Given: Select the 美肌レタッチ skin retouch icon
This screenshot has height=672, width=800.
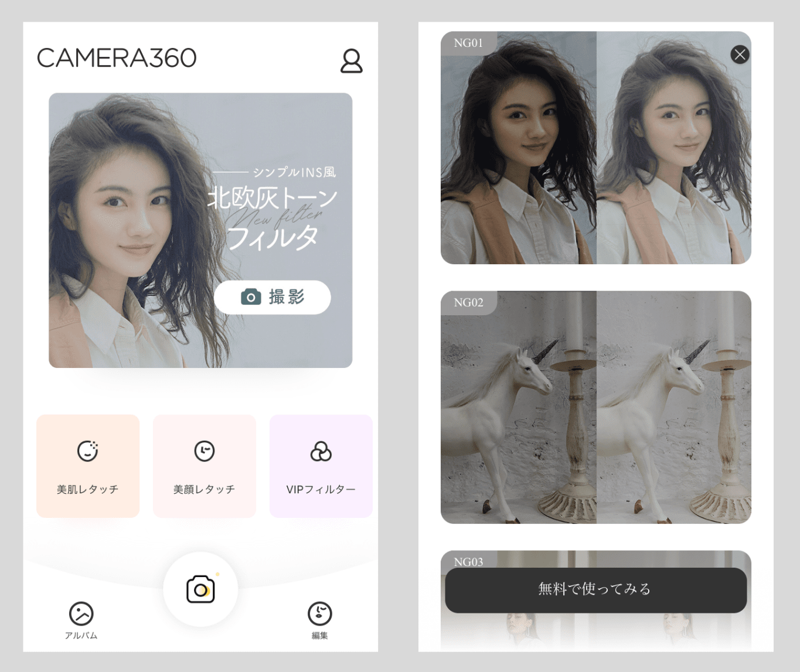Looking at the screenshot, I should tap(87, 452).
